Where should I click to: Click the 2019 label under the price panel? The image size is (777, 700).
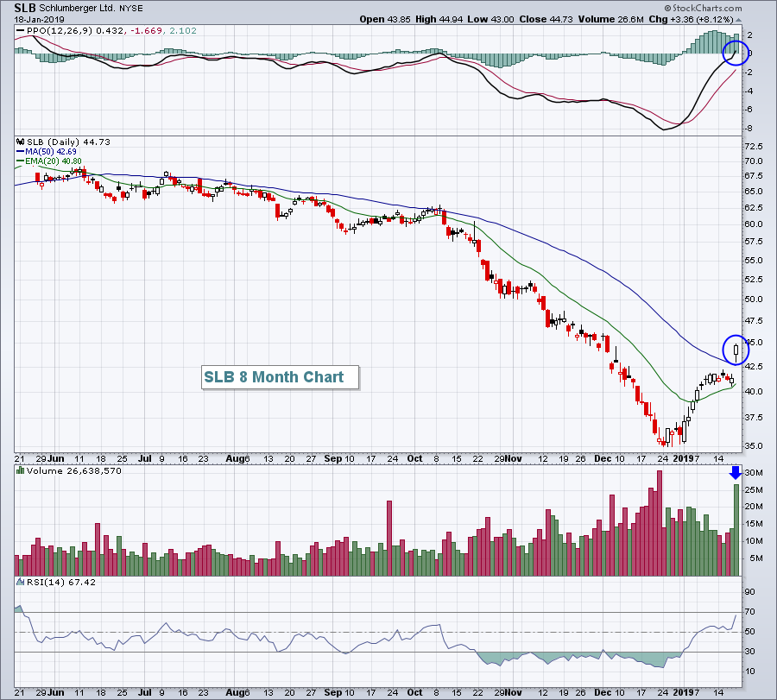(684, 458)
